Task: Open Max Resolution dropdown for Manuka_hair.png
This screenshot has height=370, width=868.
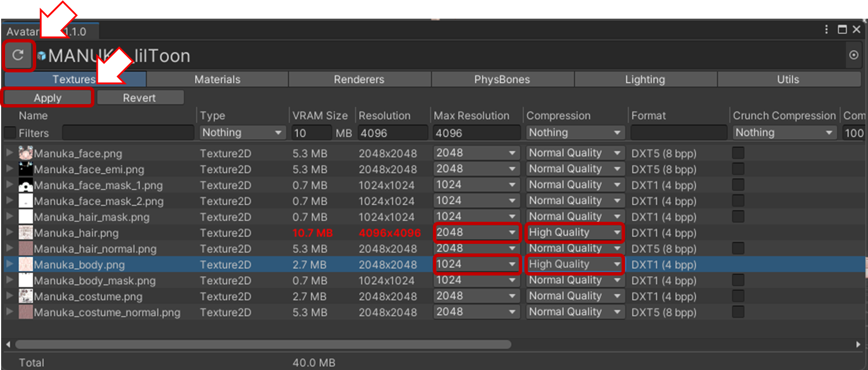Action: point(476,233)
